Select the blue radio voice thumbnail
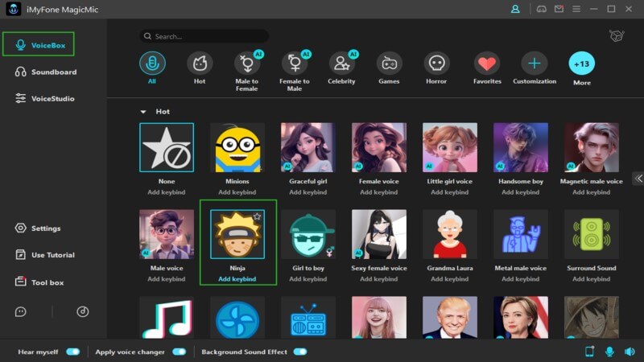 [308, 318]
